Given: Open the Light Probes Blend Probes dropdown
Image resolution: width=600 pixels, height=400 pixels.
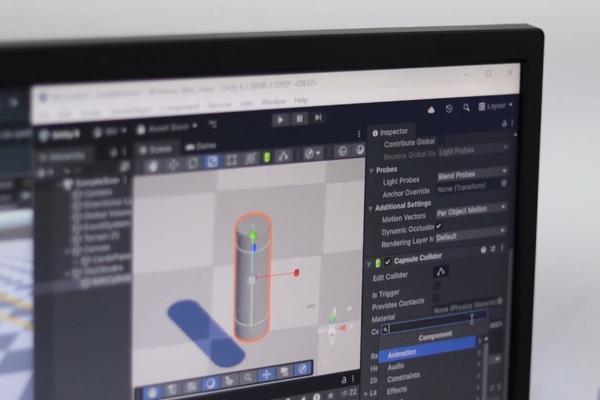Looking at the screenshot, I should pyautogui.click(x=472, y=174).
